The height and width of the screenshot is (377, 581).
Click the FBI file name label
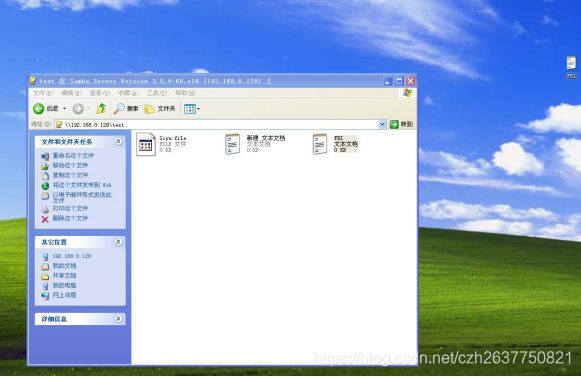coord(338,138)
